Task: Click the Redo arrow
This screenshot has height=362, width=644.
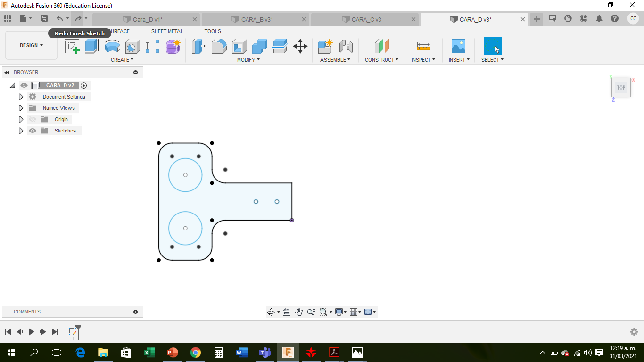Action: point(78,18)
